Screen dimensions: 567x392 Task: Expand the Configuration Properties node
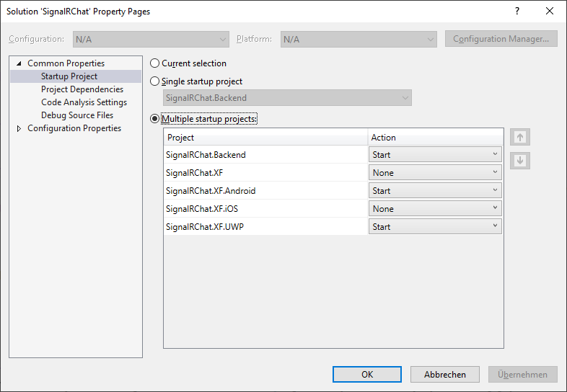coord(19,128)
